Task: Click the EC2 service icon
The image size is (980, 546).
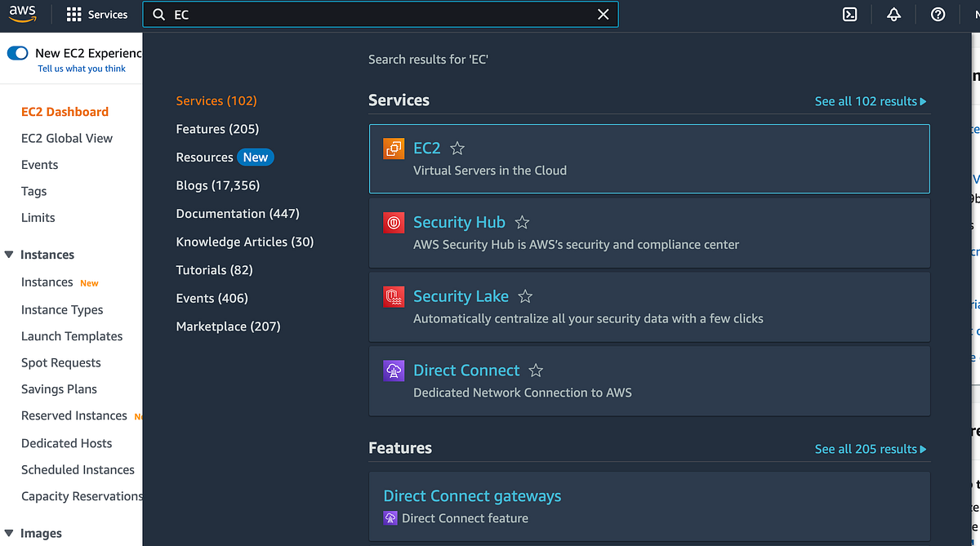Action: tap(393, 149)
